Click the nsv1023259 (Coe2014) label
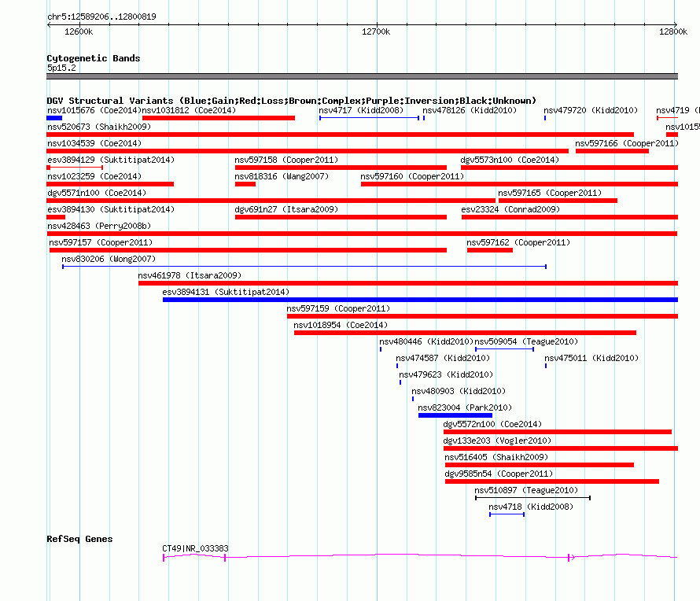 [x=94, y=176]
